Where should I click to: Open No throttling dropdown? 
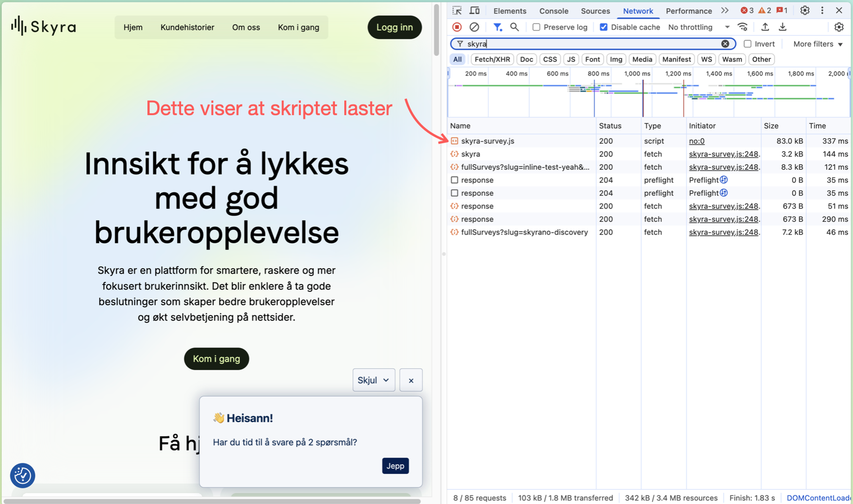[698, 27]
